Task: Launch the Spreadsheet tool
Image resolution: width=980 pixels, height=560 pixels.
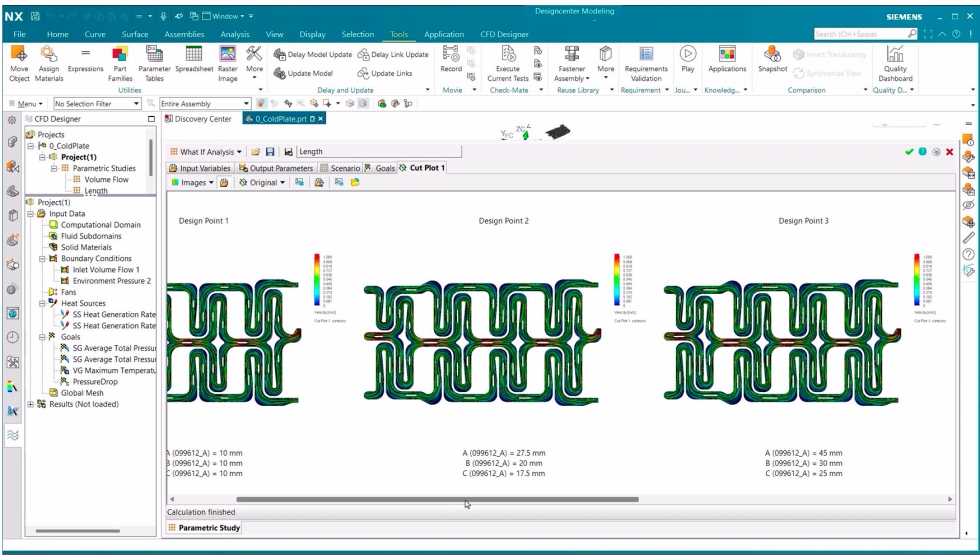Action: pos(194,60)
